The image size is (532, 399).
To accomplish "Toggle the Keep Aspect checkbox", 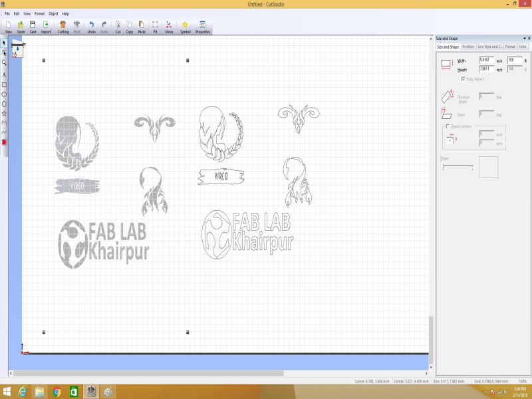I will [x=463, y=78].
